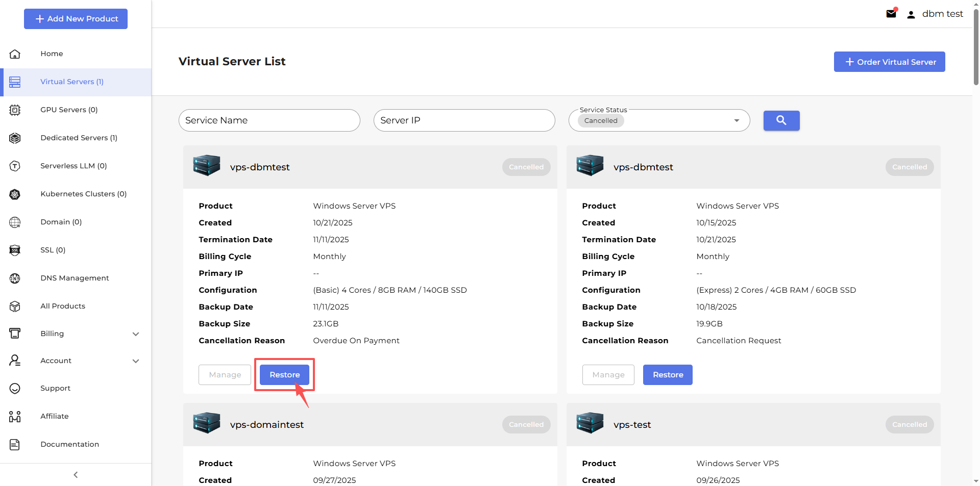The height and width of the screenshot is (486, 980).
Task: Open Kubernetes Clusters (0) menu item
Action: (76, 194)
